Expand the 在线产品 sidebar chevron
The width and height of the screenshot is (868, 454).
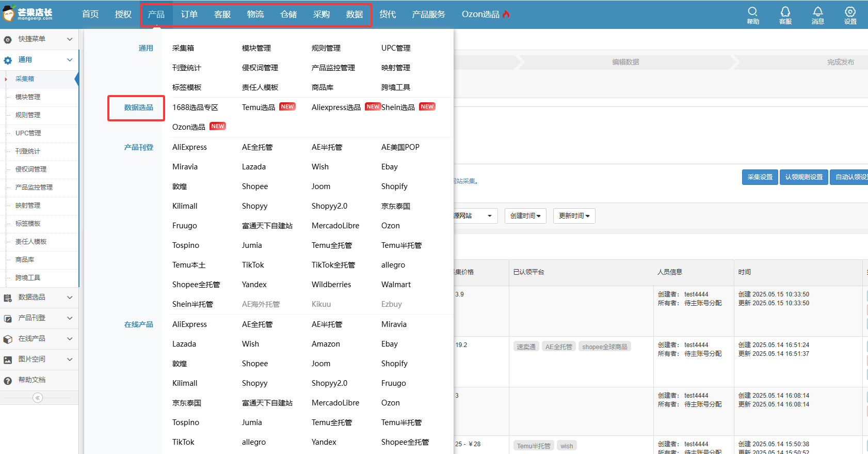pyautogui.click(x=70, y=339)
